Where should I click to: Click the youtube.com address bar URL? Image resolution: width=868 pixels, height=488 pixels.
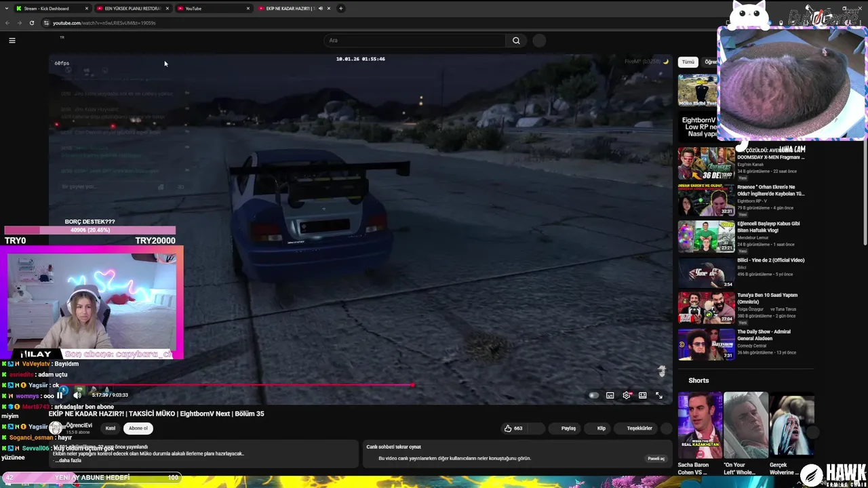pyautogui.click(x=104, y=23)
